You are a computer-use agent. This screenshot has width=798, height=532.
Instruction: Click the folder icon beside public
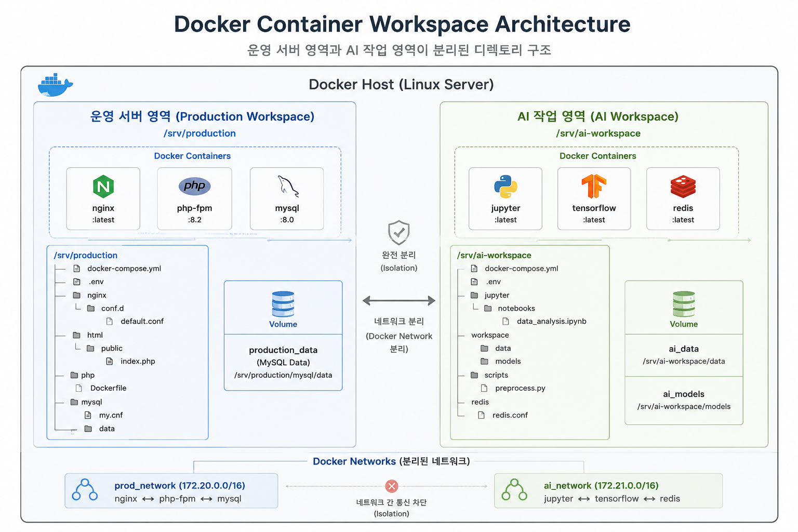90,348
